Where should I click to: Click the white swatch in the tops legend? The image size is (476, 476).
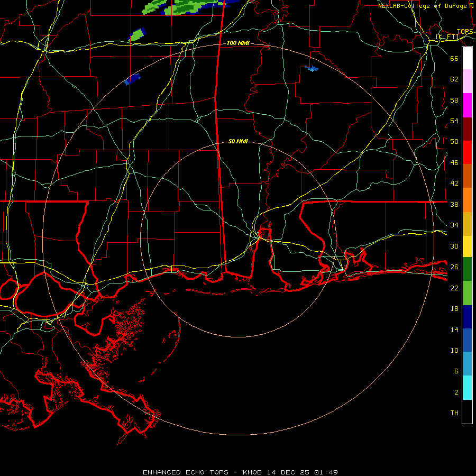tap(467, 58)
